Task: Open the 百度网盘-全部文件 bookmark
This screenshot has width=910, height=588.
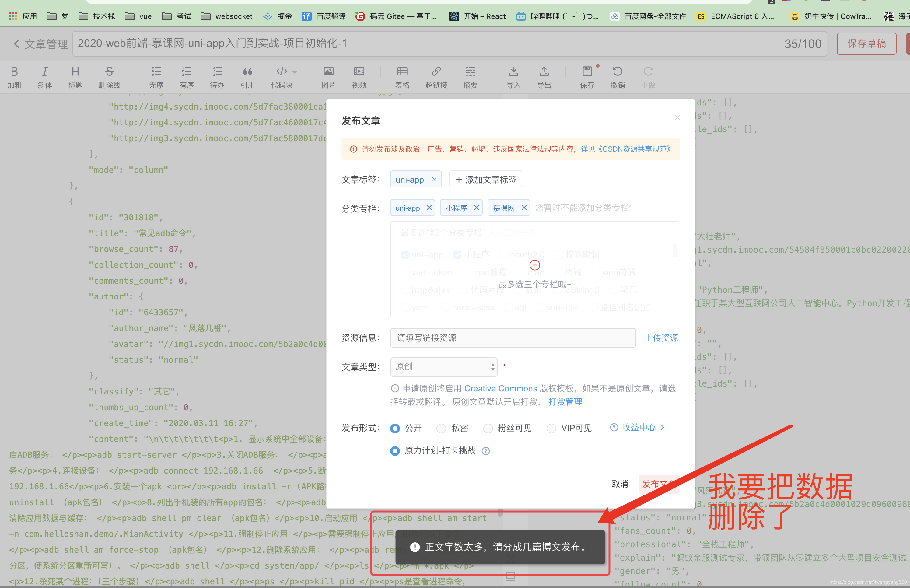Action: pos(648,16)
